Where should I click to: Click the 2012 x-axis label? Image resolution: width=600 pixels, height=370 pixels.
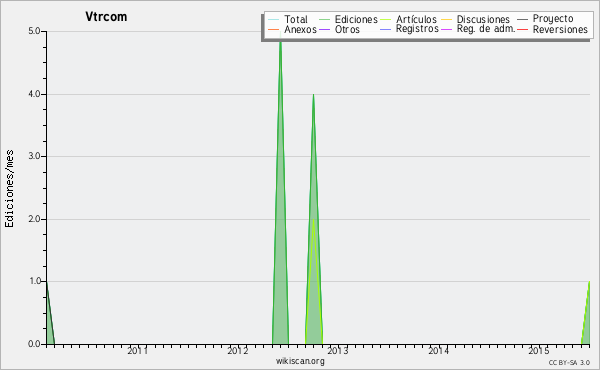coord(238,350)
